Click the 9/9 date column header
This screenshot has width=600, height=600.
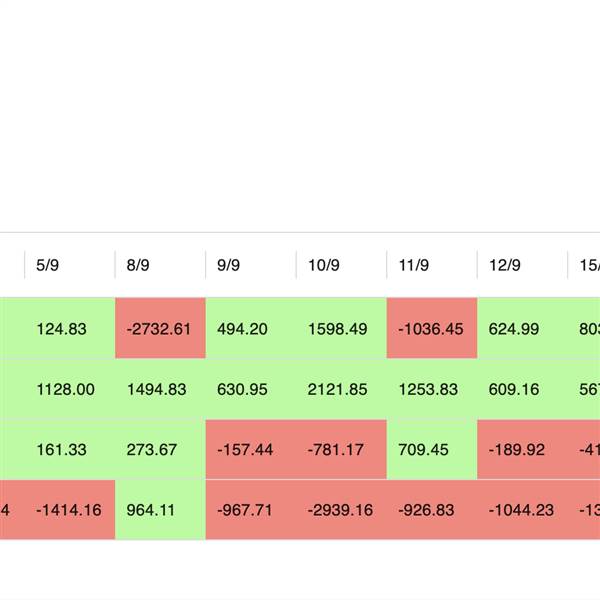[x=228, y=265]
